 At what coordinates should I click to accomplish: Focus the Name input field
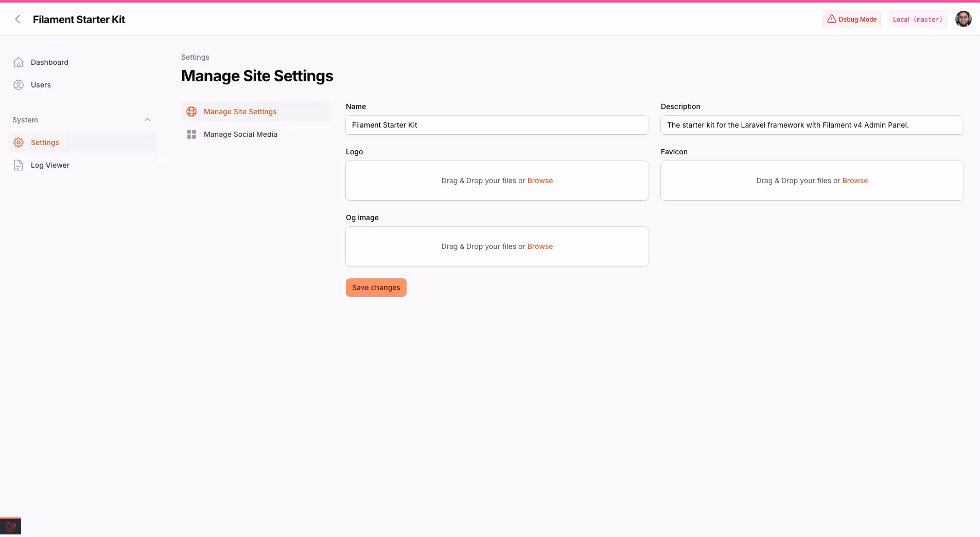(x=497, y=125)
